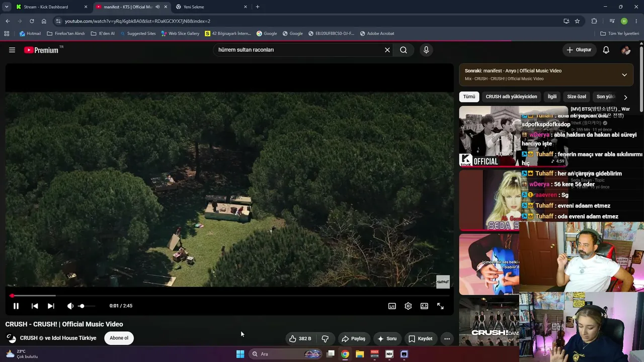Like the video with 382 B likes
This screenshot has height=362, width=644.
point(300,338)
